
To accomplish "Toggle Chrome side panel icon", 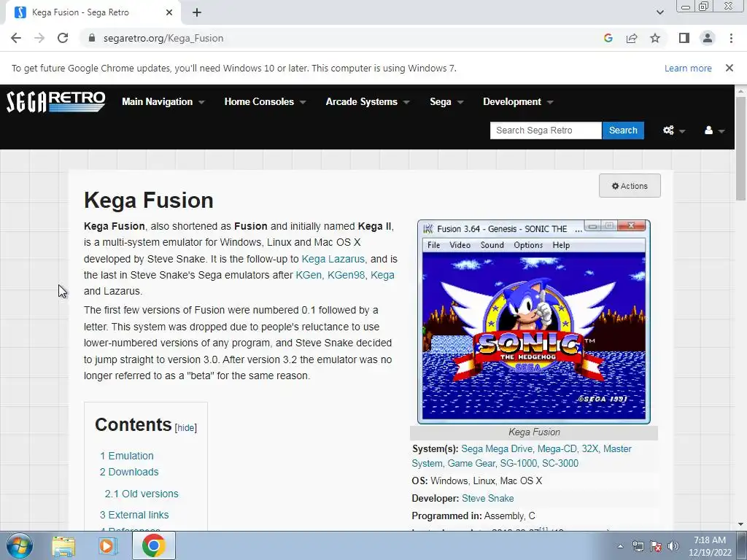I will tap(684, 38).
